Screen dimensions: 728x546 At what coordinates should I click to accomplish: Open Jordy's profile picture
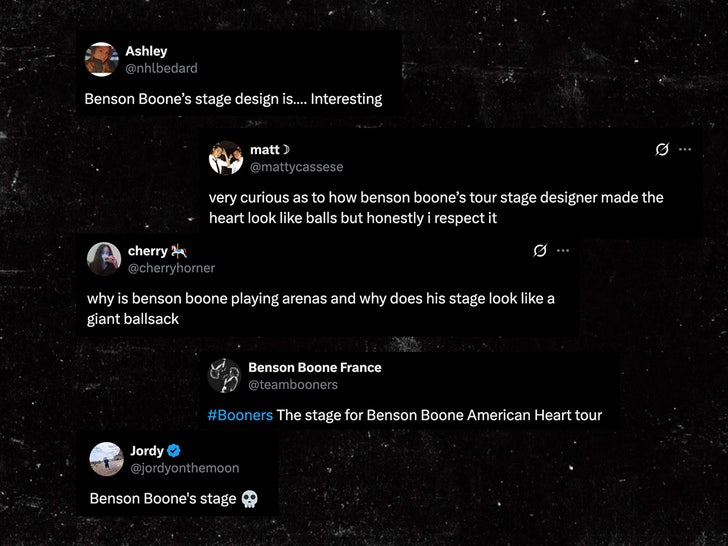[x=106, y=459]
